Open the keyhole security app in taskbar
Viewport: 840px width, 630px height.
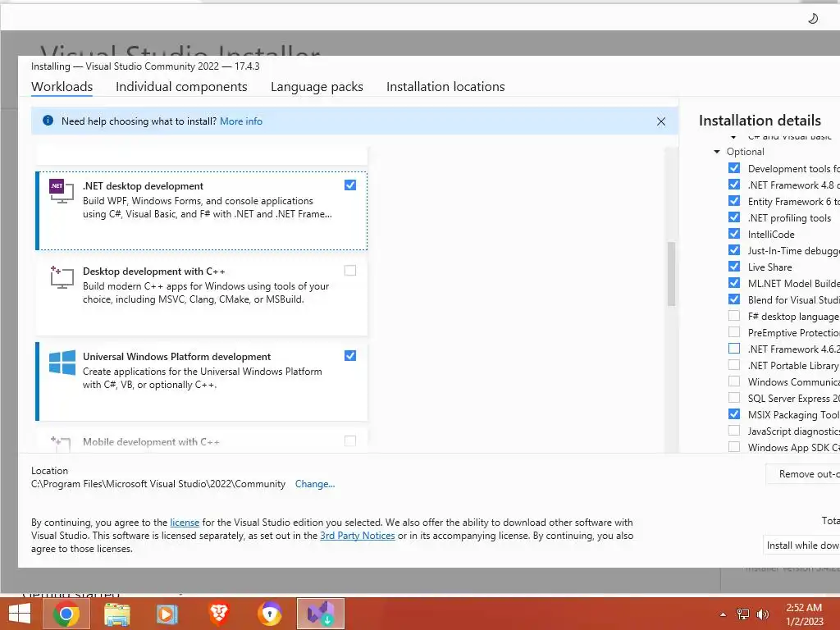(x=269, y=614)
